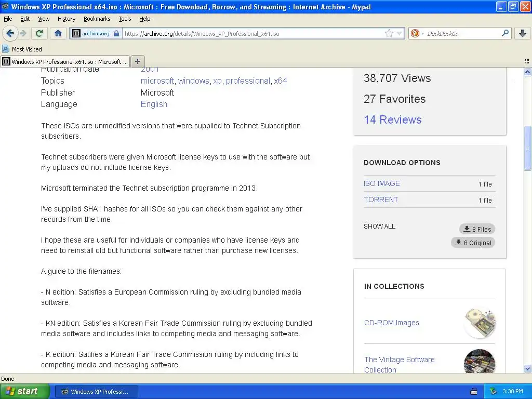Go to the home page via house icon

pyautogui.click(x=58, y=33)
